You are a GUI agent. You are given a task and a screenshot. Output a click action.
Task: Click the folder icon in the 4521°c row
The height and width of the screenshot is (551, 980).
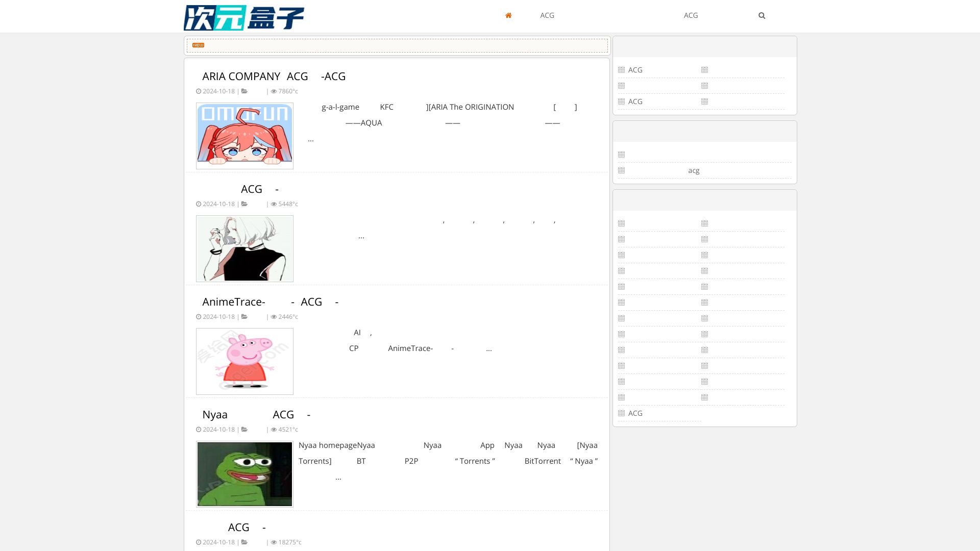tap(244, 430)
